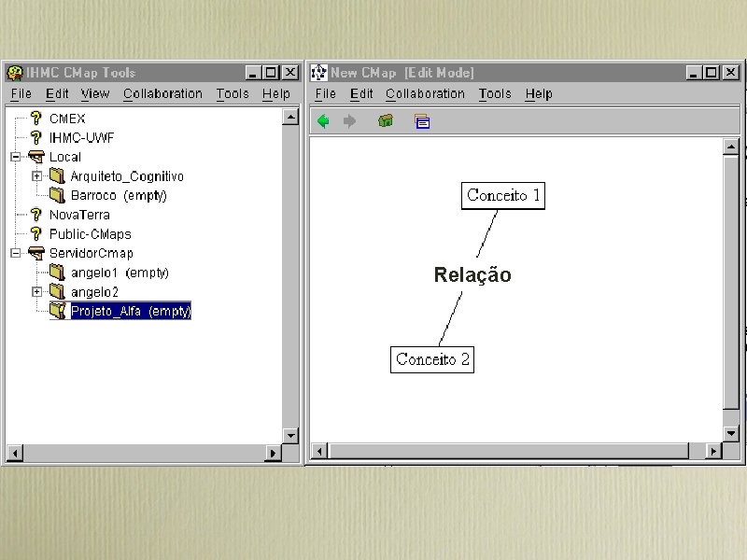This screenshot has width=747, height=560.
Task: Select the Local tree entry label
Action: (x=65, y=157)
